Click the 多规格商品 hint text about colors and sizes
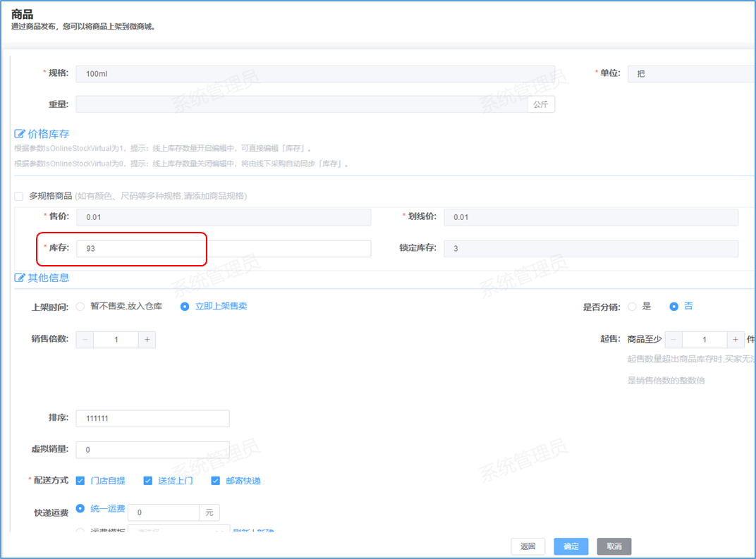 [161, 196]
